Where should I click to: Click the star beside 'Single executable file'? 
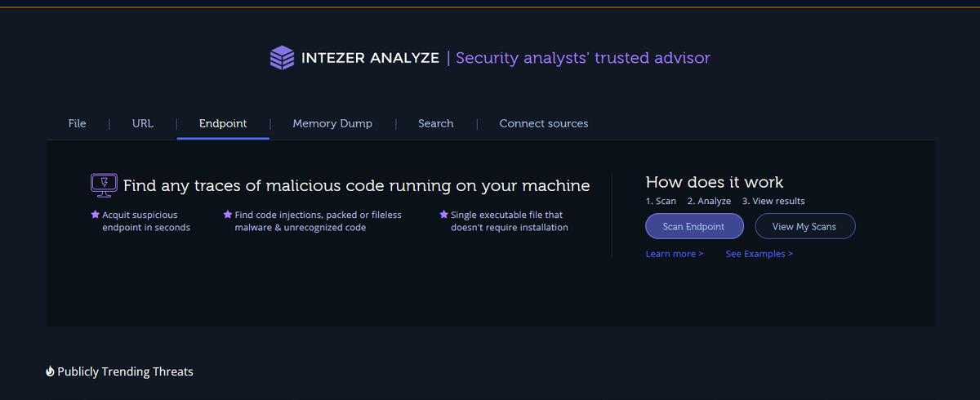click(443, 215)
